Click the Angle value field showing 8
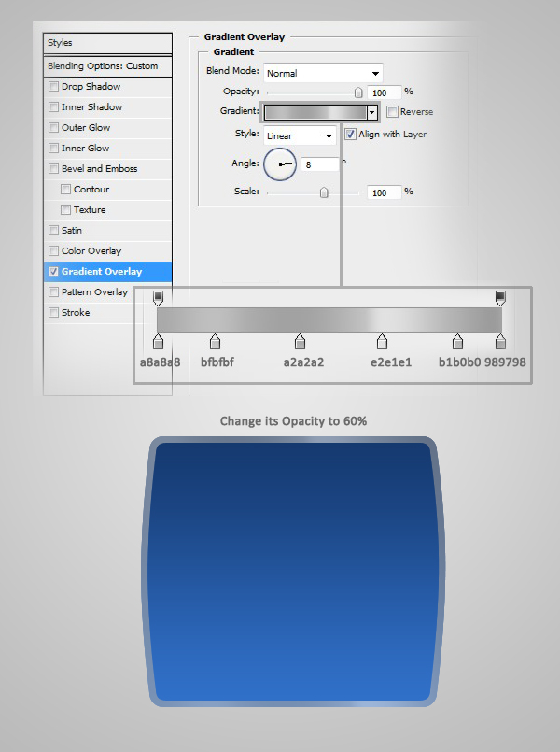The image size is (560, 752). [319, 164]
